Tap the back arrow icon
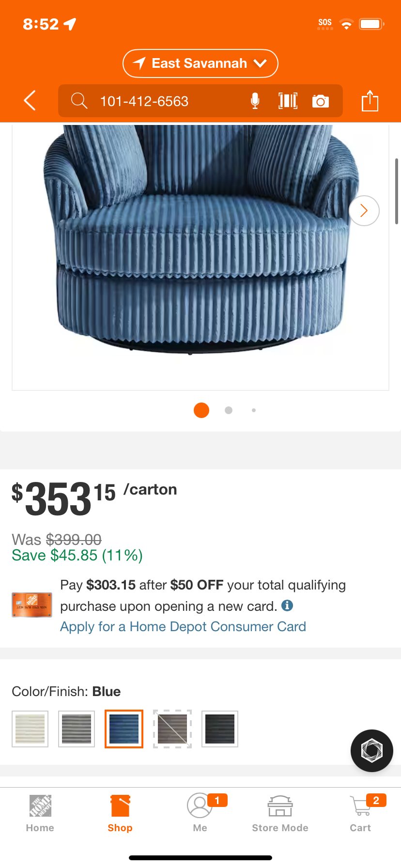 pos(30,101)
